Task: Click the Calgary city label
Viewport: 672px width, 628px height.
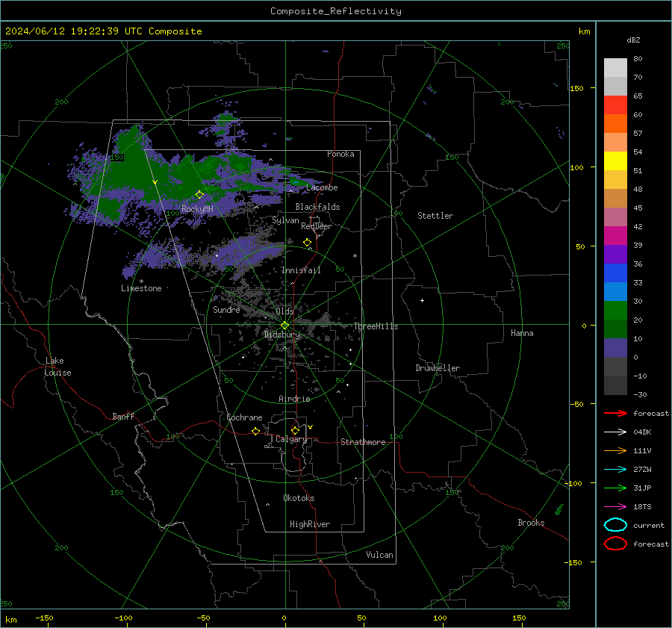Action: click(291, 439)
